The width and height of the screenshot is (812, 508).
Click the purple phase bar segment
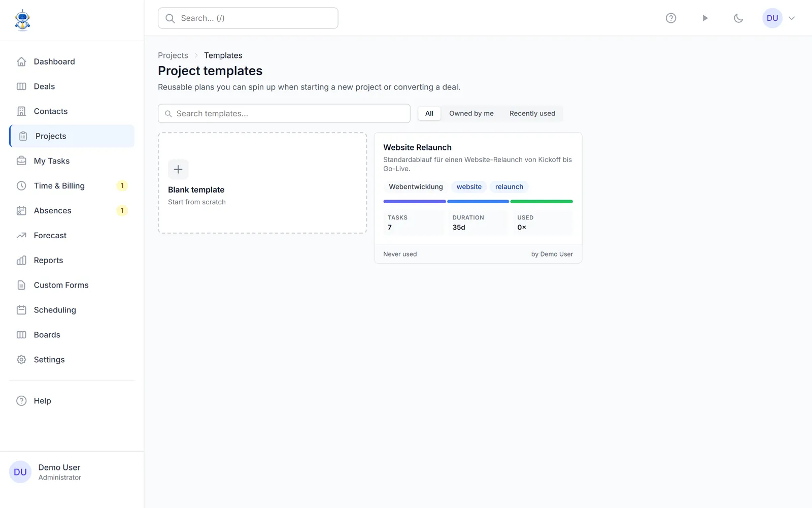pyautogui.click(x=415, y=202)
